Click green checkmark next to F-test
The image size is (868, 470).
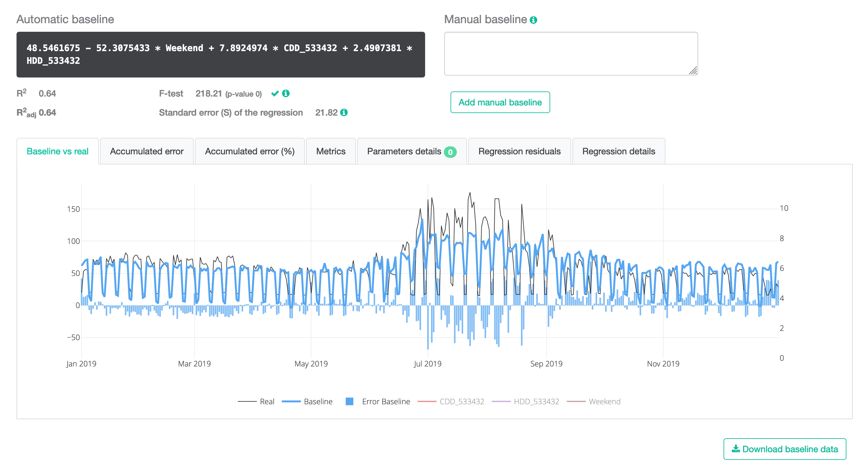click(x=275, y=93)
